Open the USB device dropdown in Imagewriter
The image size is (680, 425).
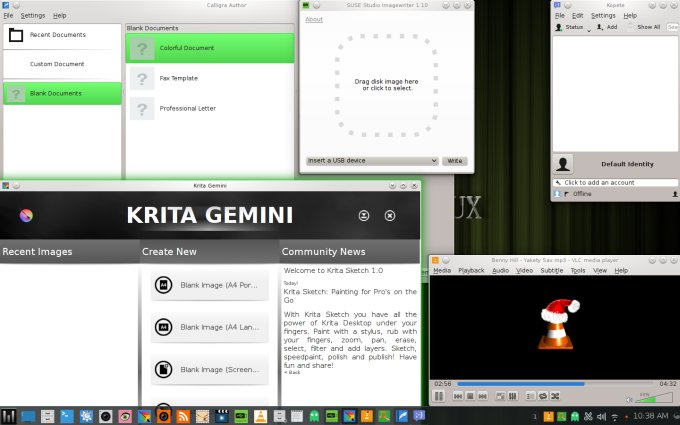pyautogui.click(x=372, y=160)
